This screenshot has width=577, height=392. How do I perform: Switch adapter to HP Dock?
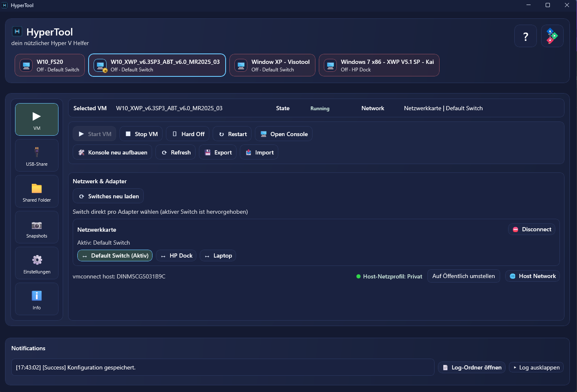click(x=176, y=256)
